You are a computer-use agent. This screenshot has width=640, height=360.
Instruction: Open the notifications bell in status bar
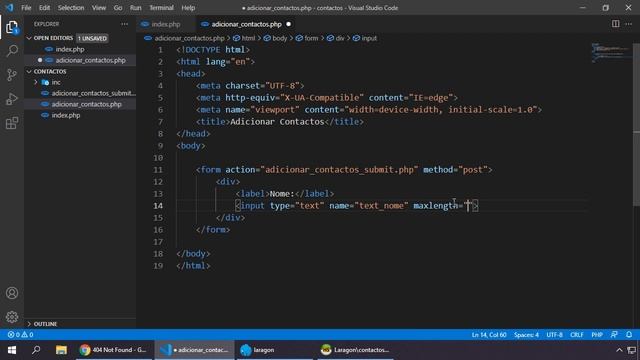coord(629,335)
